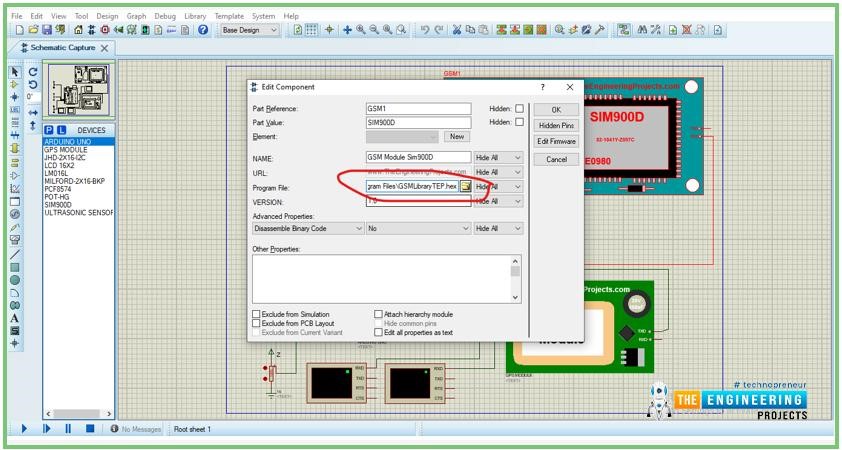Screen dimensions: 842x450
Task: Select the 2D Graphics Line tool
Action: pyautogui.click(x=14, y=253)
